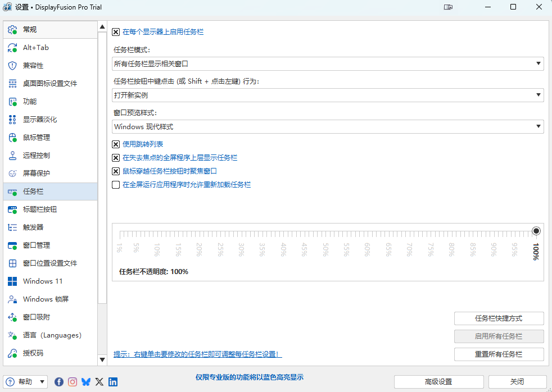
Task: Click the Windows 11 logo icon in sidebar
Action: click(x=12, y=281)
